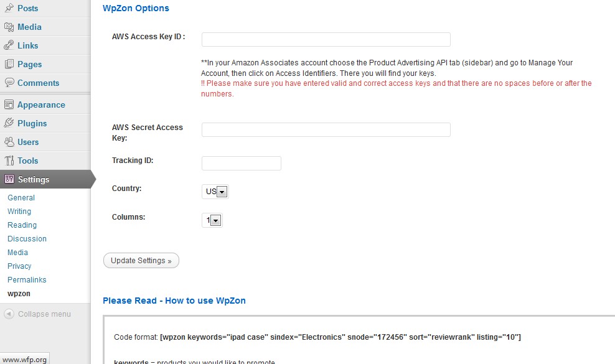This screenshot has width=615, height=364.
Task: Click the Media icon in sidebar
Action: click(x=9, y=27)
